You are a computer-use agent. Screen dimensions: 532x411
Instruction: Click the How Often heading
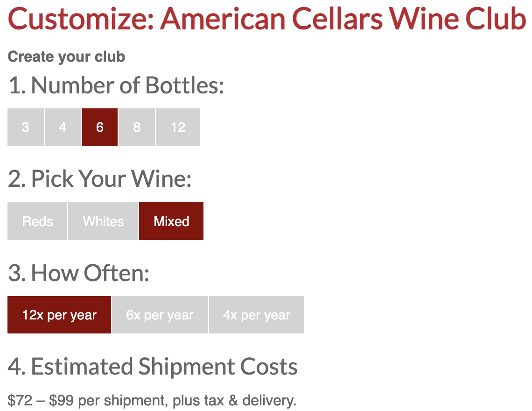tap(78, 273)
